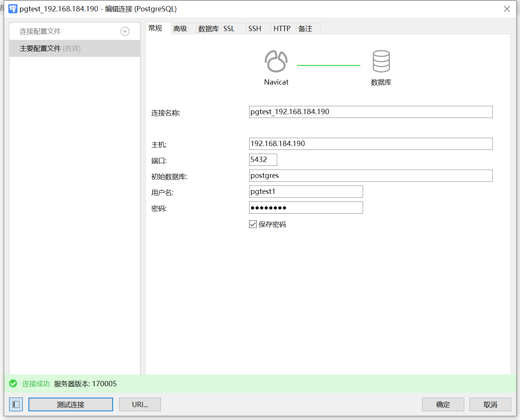The image size is (520, 420).
Task: Add a new connection profile with plus icon
Action: point(125,31)
